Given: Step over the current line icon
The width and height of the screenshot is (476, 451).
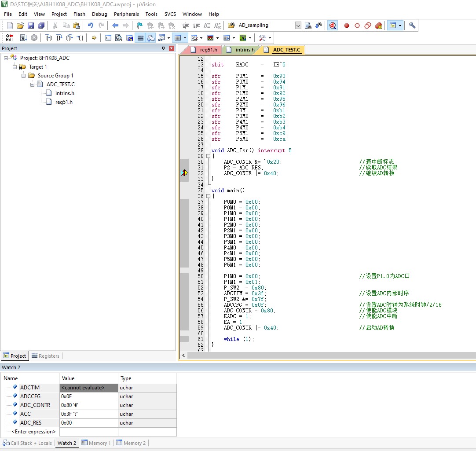Looking at the screenshot, I should (59, 38).
